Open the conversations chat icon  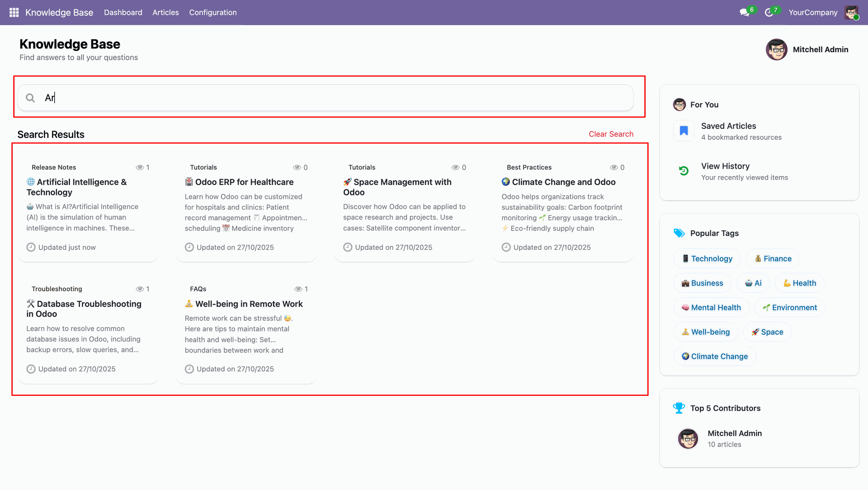[744, 12]
